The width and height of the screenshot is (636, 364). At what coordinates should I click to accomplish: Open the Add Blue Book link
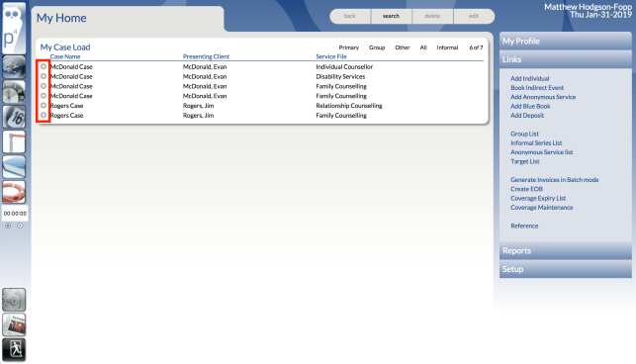530,106
